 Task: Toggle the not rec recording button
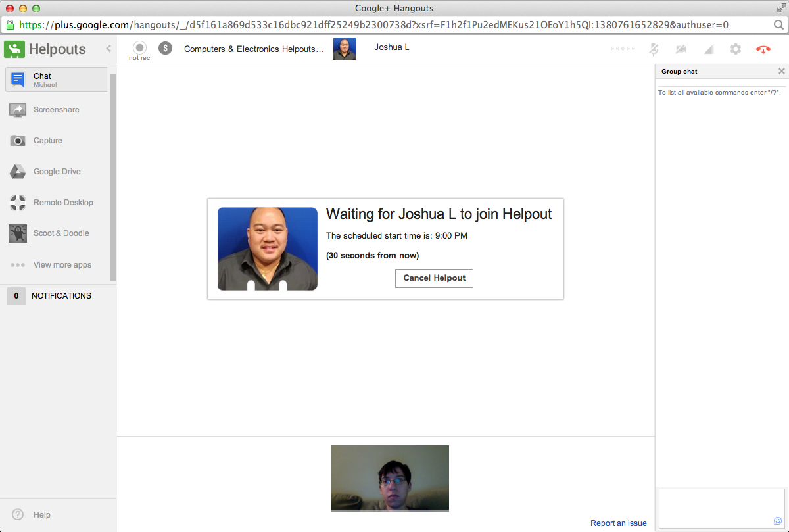tap(139, 51)
